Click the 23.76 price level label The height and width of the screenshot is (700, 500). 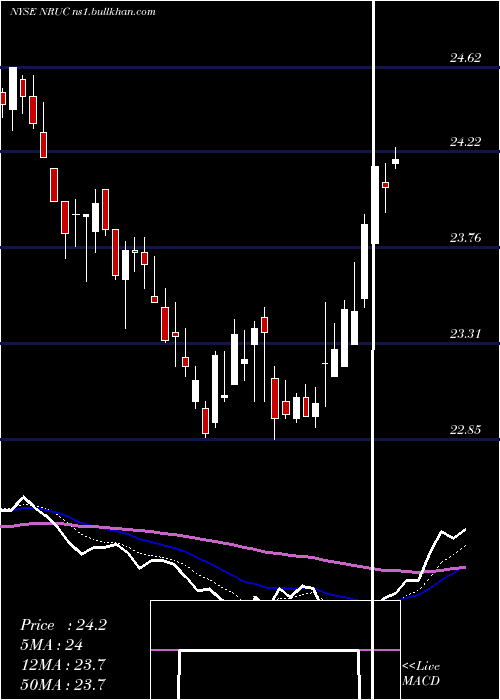point(466,238)
